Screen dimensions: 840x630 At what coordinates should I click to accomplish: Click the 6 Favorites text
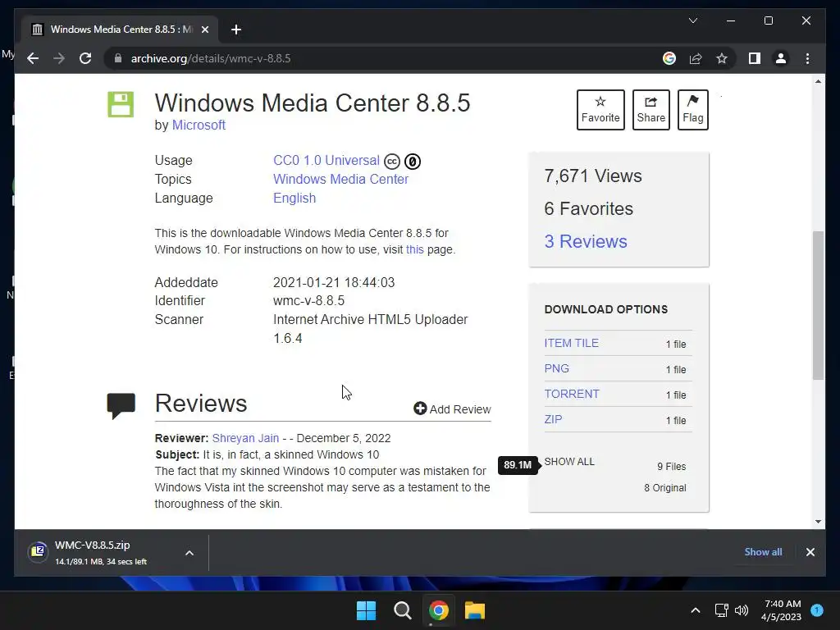588,208
